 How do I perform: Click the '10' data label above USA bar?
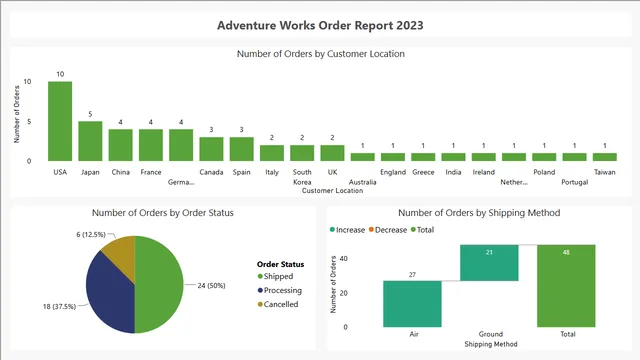(60, 74)
